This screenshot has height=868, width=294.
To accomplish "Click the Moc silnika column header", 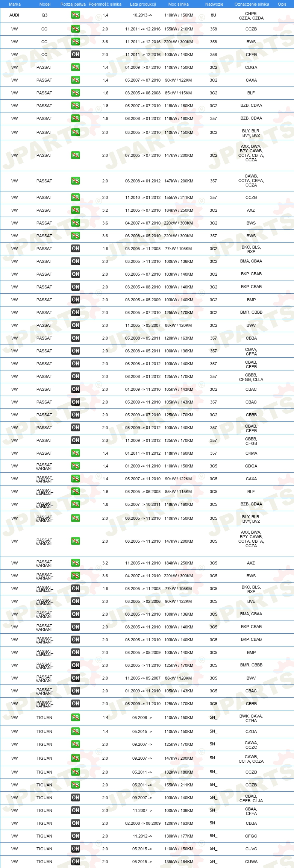I will coord(179,4).
